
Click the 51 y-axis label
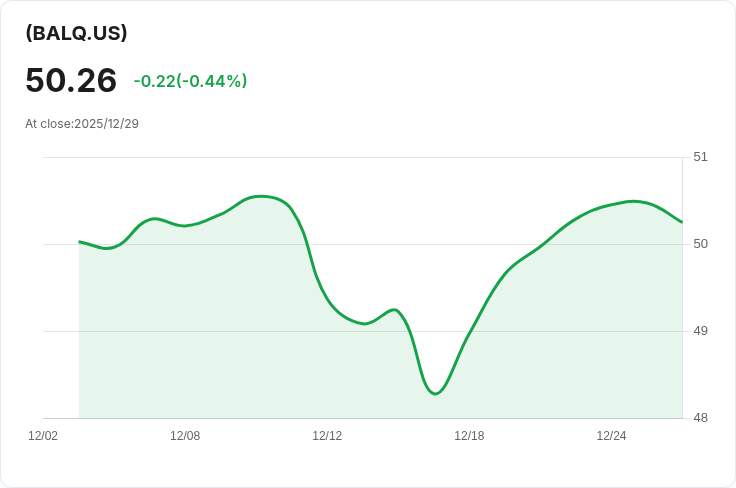(700, 157)
